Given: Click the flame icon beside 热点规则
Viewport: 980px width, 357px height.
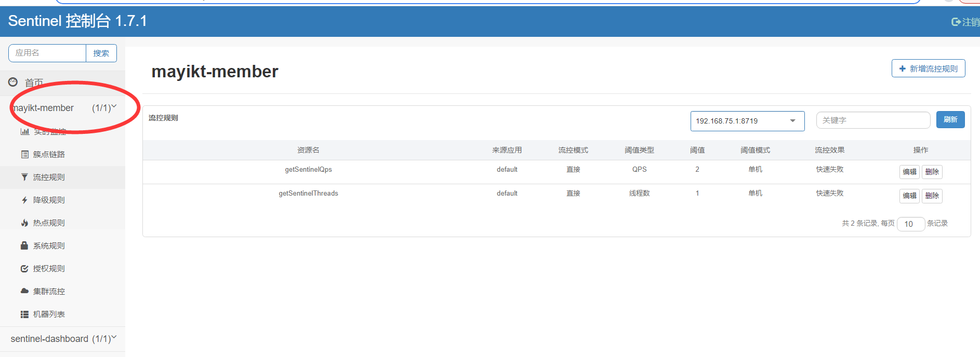Looking at the screenshot, I should 24,223.
